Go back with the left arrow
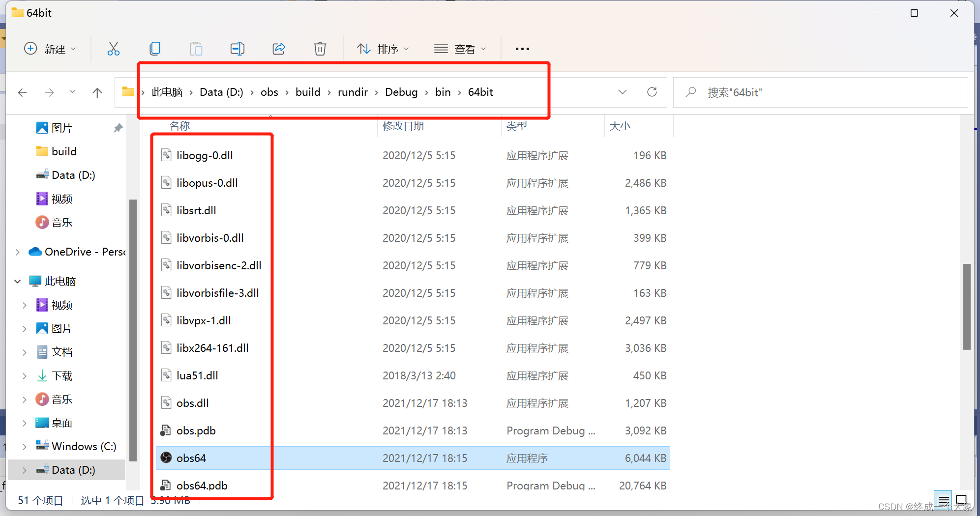The width and height of the screenshot is (980, 516). [23, 92]
